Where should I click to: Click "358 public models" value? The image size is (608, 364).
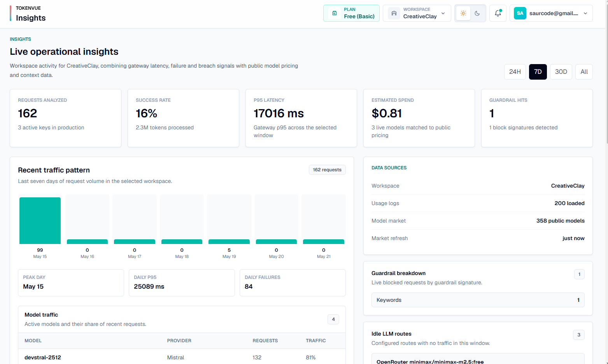(x=561, y=221)
